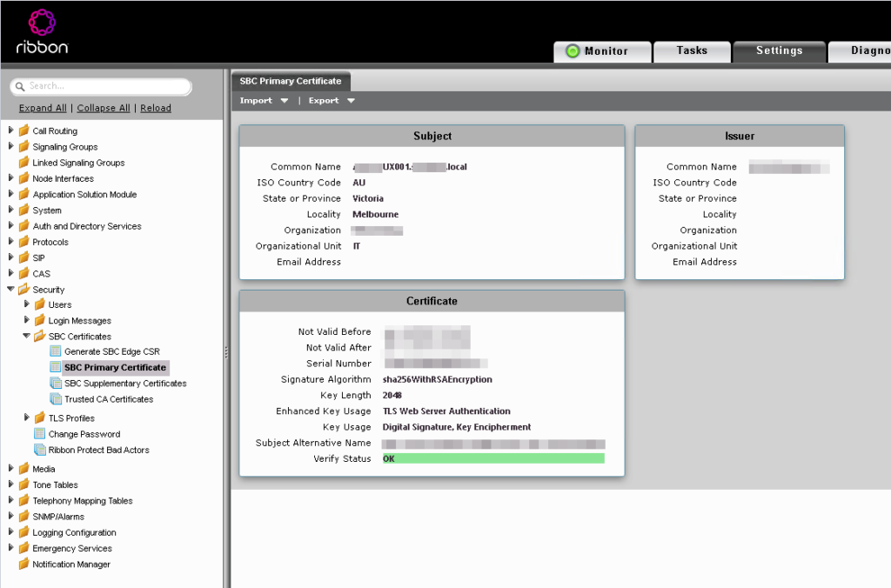891x588 pixels.
Task: Click the Emergency Services folder icon
Action: [x=23, y=548]
